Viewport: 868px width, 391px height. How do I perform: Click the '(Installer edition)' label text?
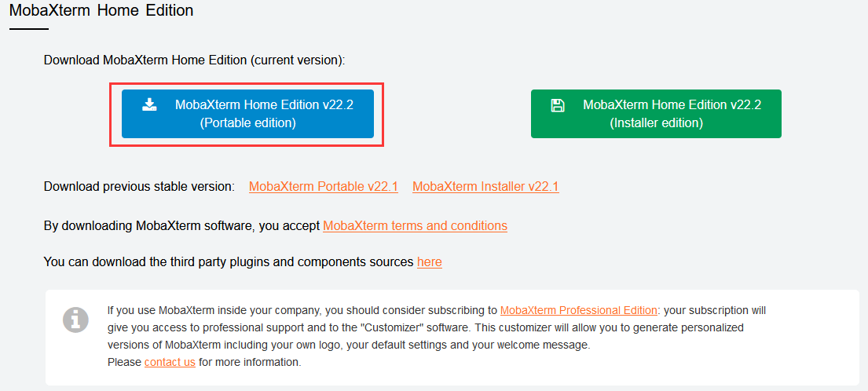pos(656,123)
